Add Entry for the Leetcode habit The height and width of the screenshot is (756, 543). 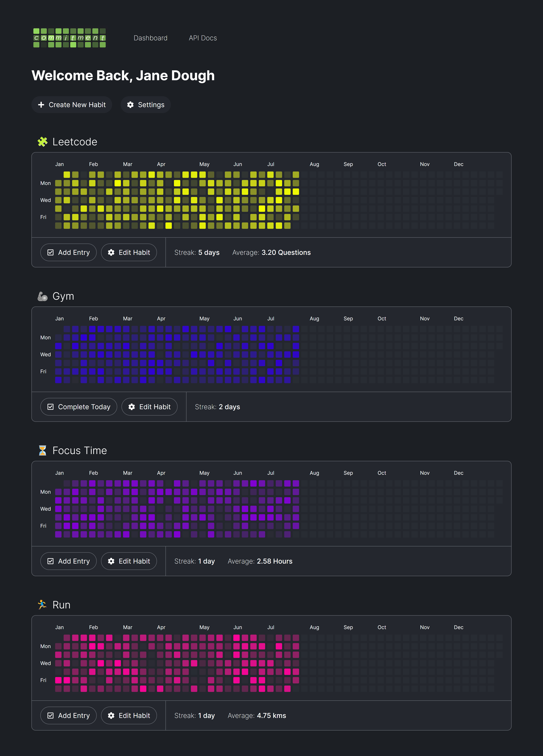pyautogui.click(x=69, y=252)
